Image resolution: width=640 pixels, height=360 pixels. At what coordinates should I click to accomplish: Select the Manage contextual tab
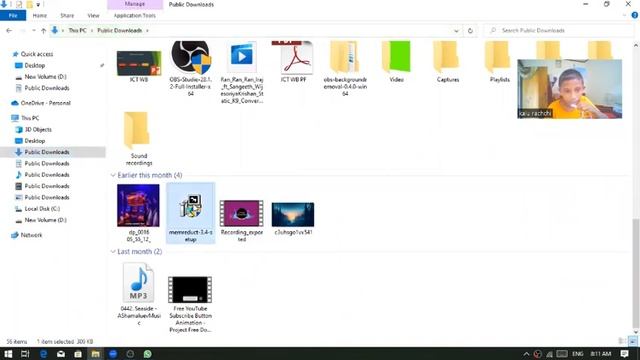(x=135, y=4)
